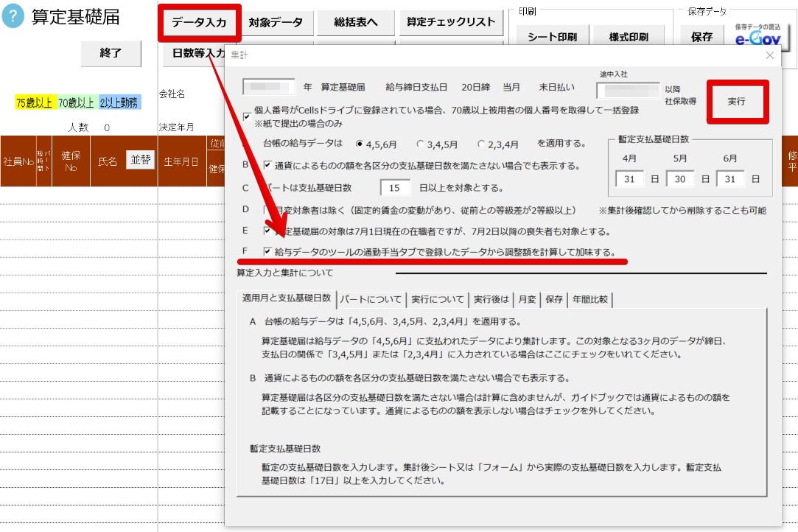Select the 2,3,4月 radio option

point(481,144)
